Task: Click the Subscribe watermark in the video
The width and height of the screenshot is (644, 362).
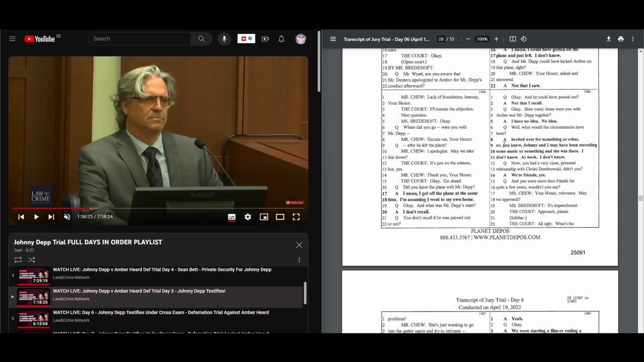Action: pos(294,203)
